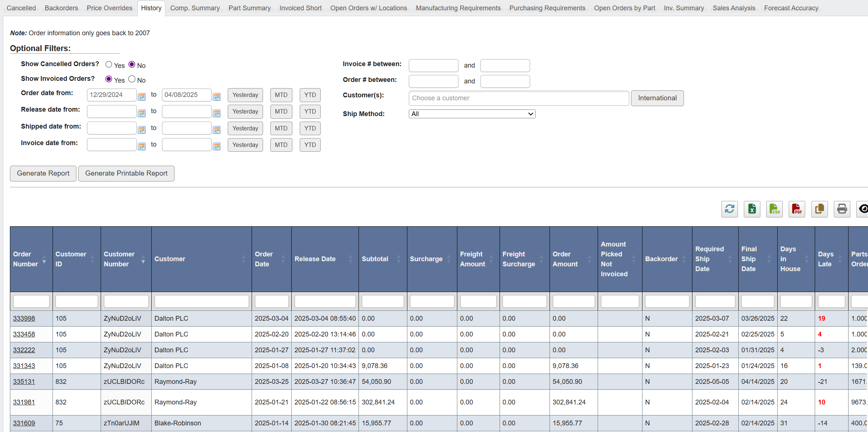Screen dimensions: 868x432
Task: Open calendar picker for Order date from
Action: coord(141,96)
